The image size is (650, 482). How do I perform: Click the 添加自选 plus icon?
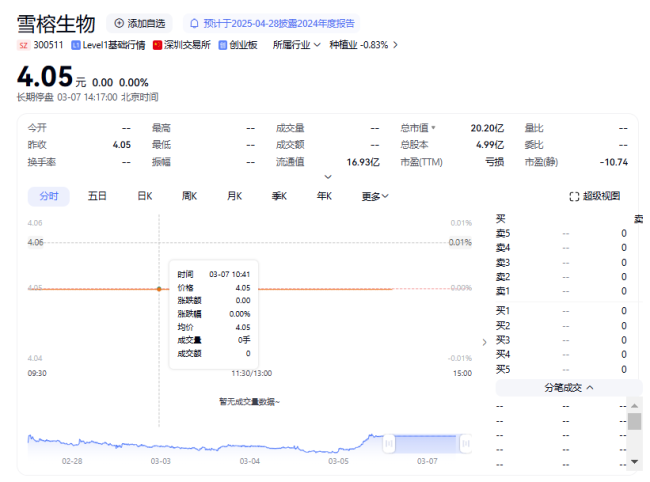tap(119, 23)
